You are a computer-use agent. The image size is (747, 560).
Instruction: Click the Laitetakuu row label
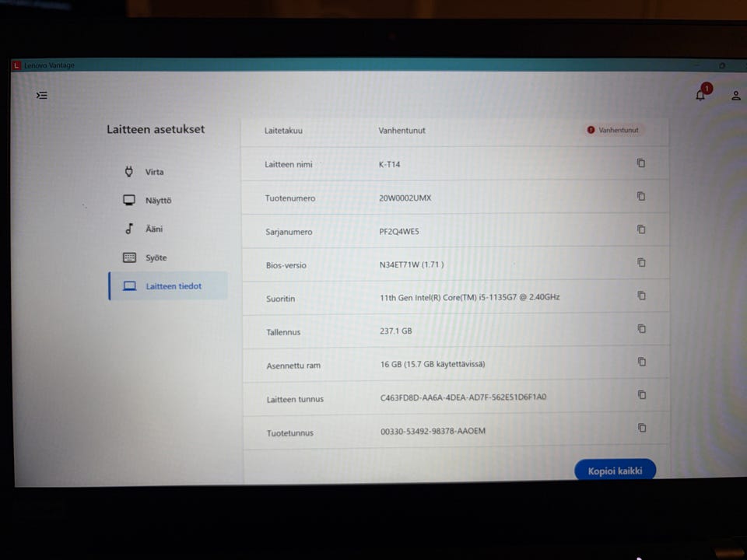coord(283,131)
